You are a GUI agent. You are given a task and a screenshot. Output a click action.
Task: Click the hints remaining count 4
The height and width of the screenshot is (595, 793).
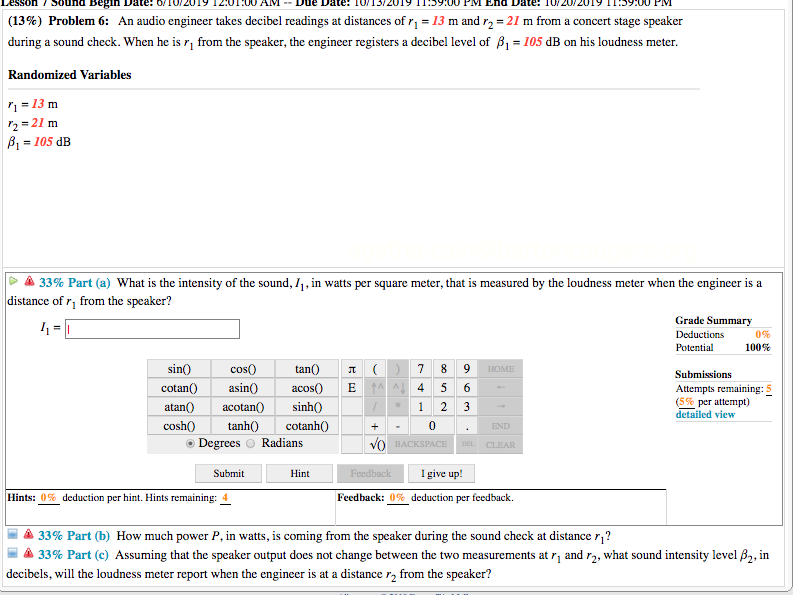(225, 498)
